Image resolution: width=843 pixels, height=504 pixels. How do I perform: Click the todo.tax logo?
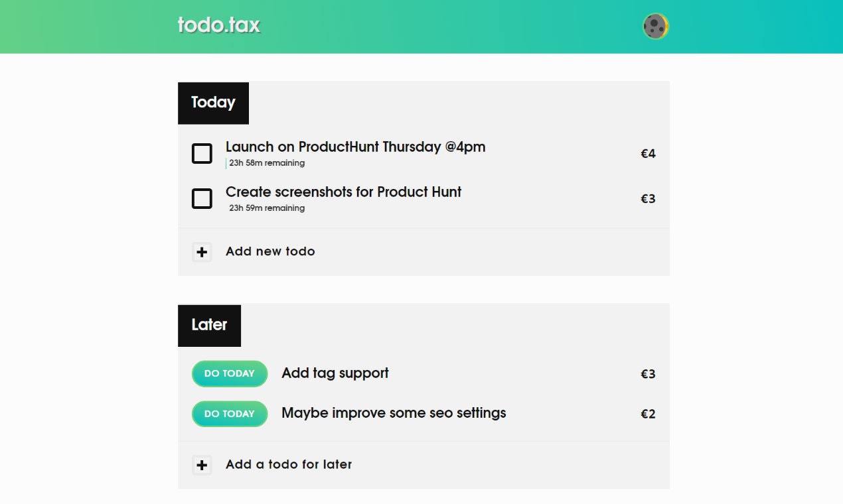tap(219, 25)
